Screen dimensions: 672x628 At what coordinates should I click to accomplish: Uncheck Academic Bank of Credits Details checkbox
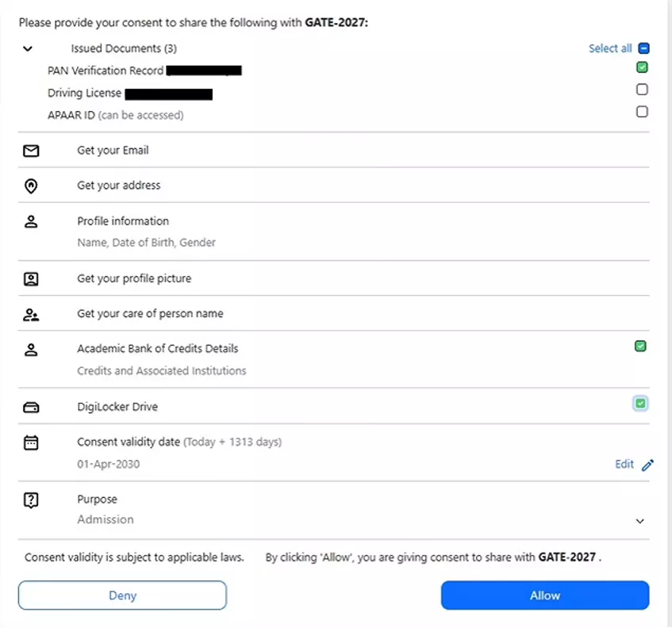point(640,347)
